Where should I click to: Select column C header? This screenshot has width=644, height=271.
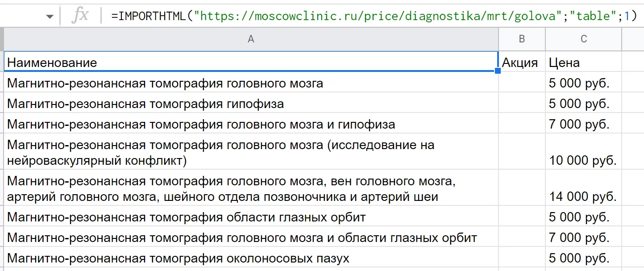point(583,39)
